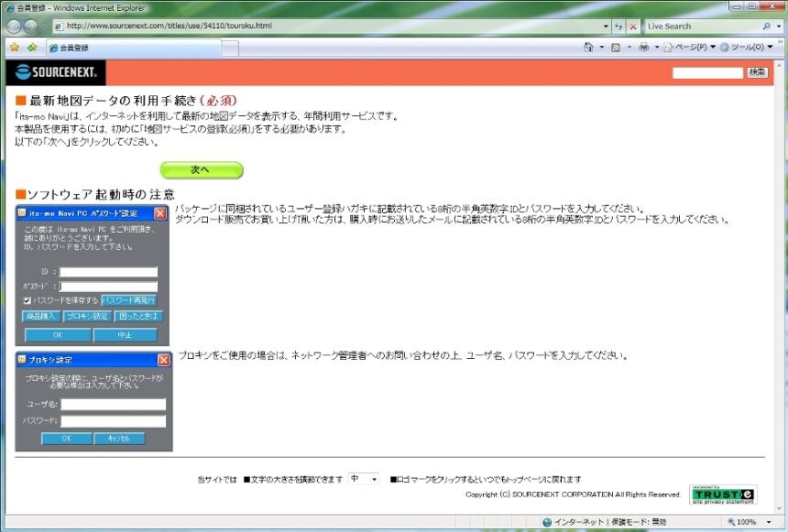788x532 pixels.
Task: Click the Live Search magnifier icon
Action: [x=766, y=27]
